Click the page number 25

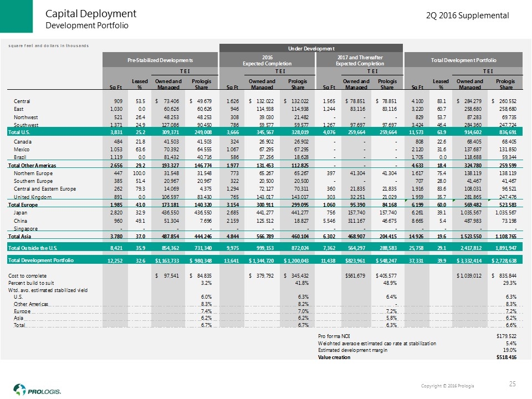click(511, 383)
